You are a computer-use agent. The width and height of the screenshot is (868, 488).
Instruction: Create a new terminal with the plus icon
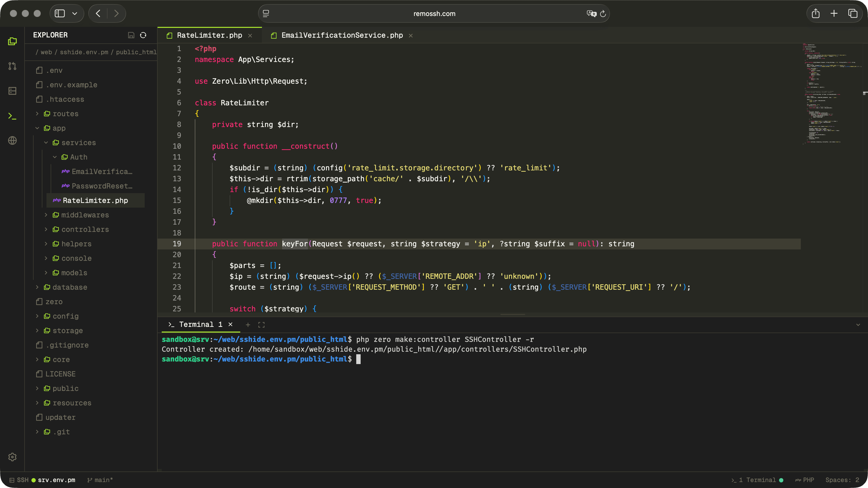[x=248, y=325]
